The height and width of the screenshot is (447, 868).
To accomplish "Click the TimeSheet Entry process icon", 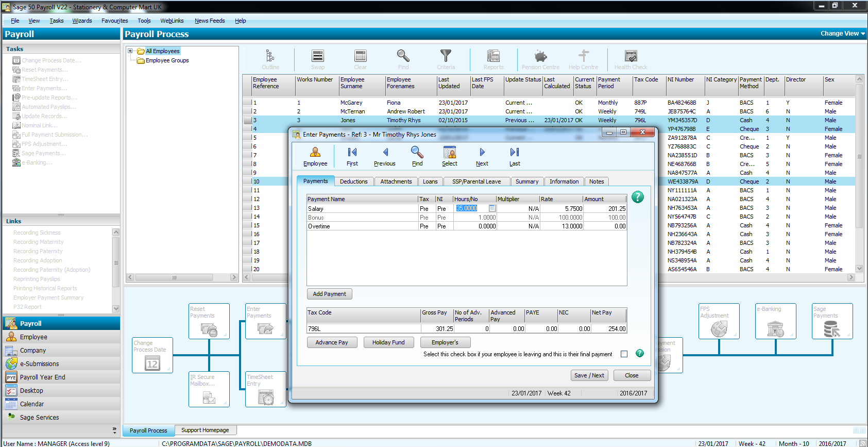I will coord(265,389).
